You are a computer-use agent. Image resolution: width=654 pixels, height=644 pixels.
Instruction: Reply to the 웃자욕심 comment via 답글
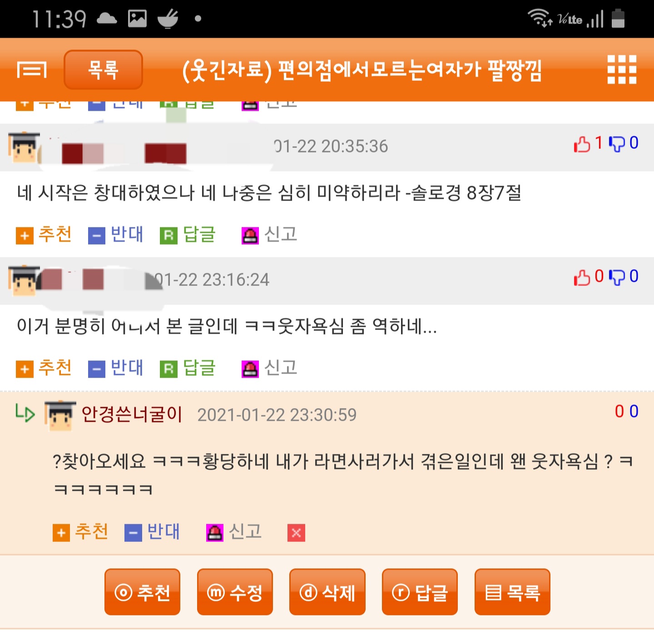point(188,368)
